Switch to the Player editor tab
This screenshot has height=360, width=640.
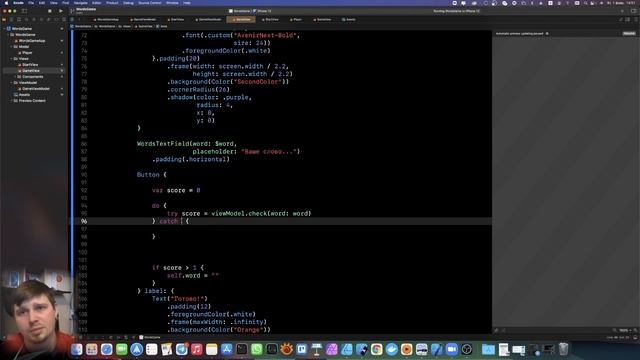pos(296,19)
